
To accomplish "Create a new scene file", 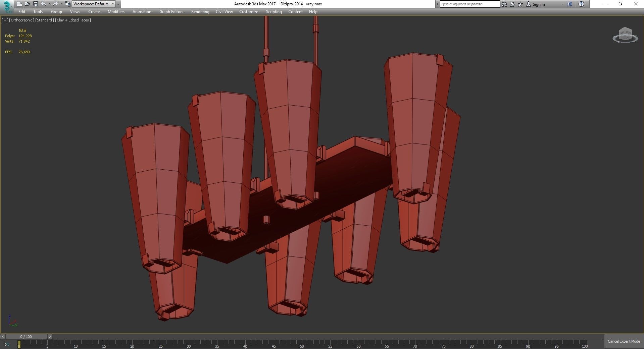I will click(x=19, y=4).
